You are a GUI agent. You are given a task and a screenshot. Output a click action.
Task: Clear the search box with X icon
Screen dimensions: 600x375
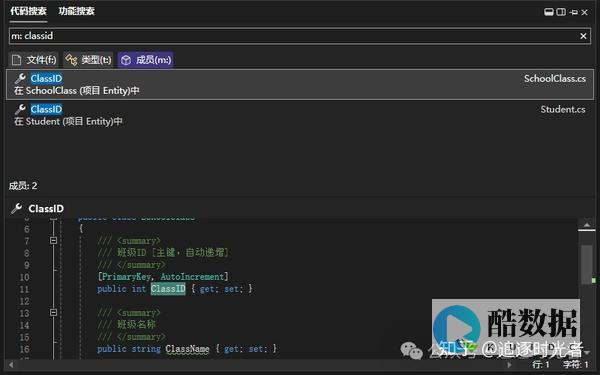pos(583,36)
